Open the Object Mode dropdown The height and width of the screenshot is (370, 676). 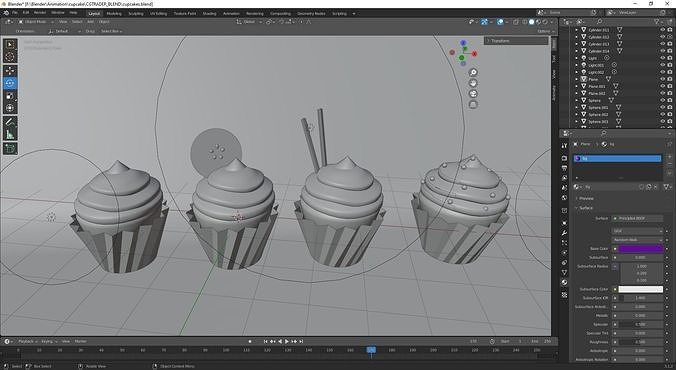click(36, 22)
